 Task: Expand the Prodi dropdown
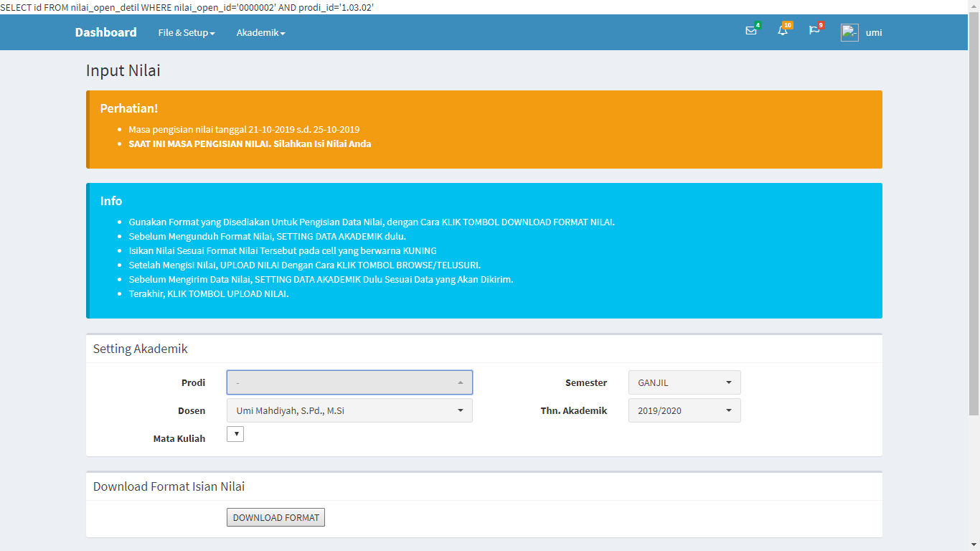tap(349, 382)
